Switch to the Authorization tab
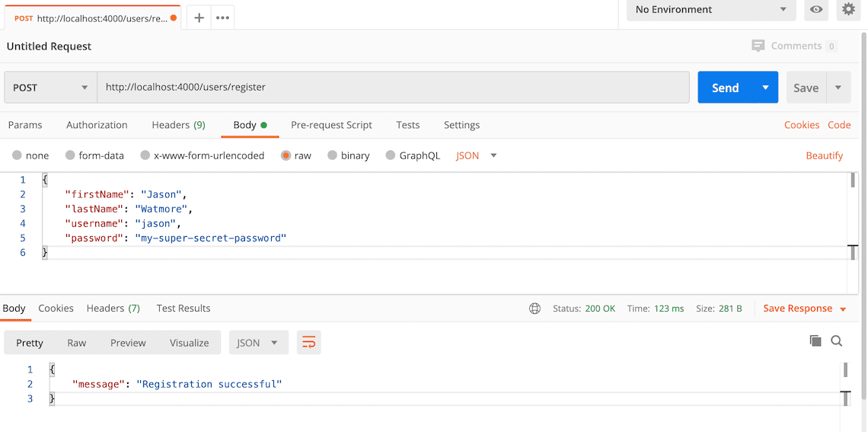The height and width of the screenshot is (432, 868). coord(97,125)
